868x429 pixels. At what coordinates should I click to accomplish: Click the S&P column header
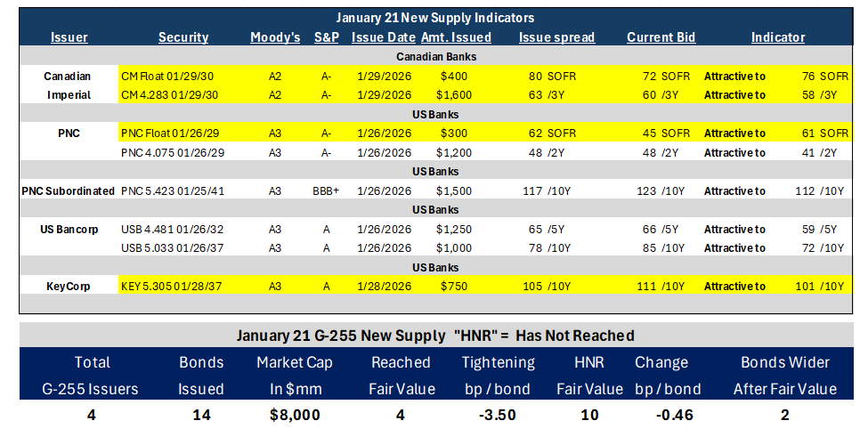click(327, 37)
